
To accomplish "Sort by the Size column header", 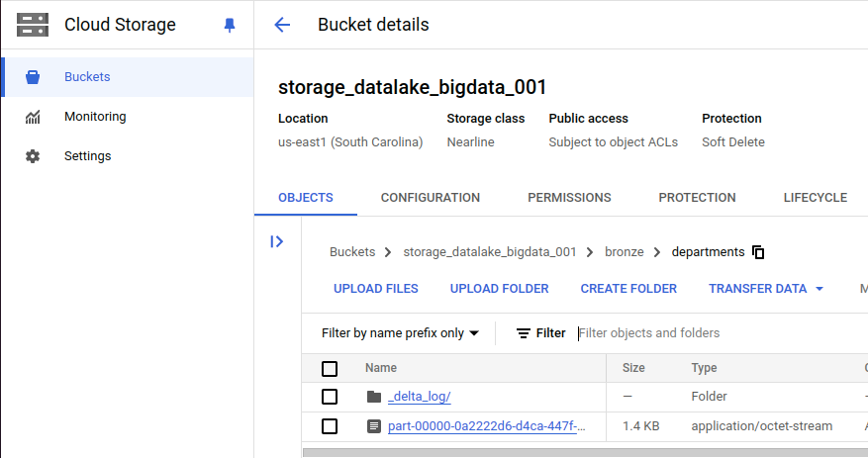I will click(x=633, y=368).
